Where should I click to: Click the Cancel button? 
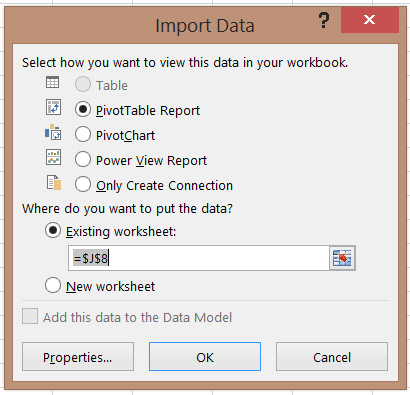click(x=332, y=356)
